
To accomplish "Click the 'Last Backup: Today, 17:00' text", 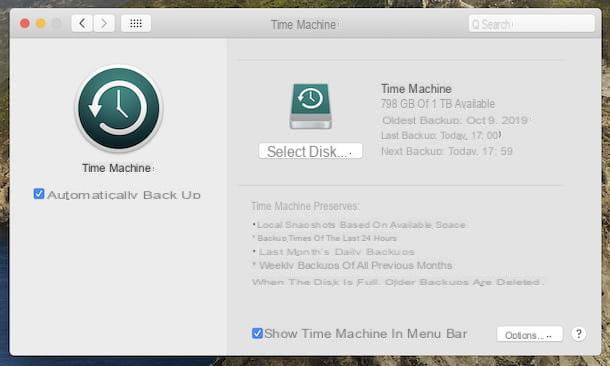I will point(441,135).
